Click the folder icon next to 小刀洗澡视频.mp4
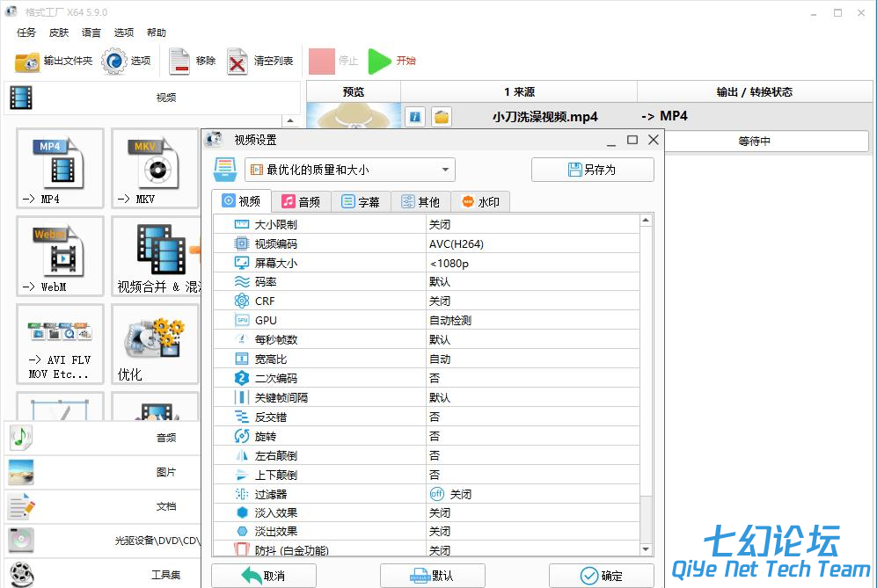877x588 pixels. (442, 117)
